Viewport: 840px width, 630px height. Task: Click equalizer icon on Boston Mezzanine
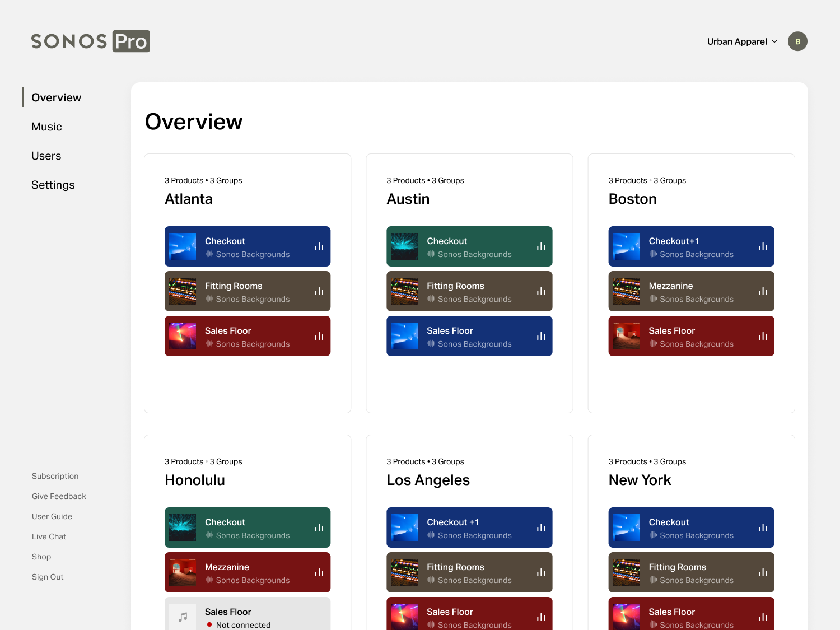click(763, 291)
